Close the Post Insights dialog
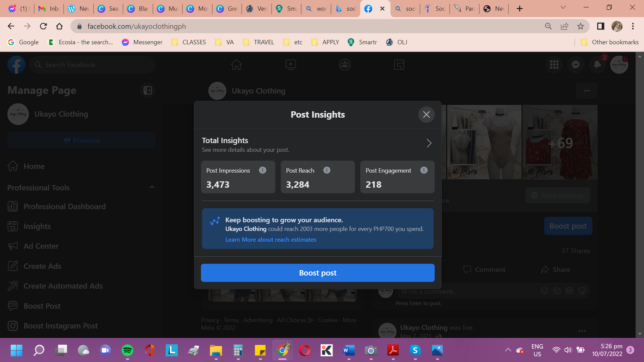Image resolution: width=644 pixels, height=362 pixels. [426, 114]
